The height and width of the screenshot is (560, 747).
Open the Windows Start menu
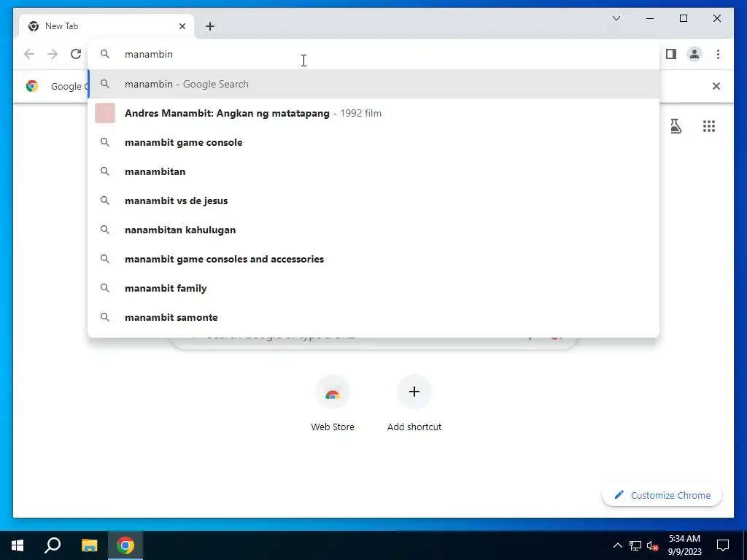click(18, 545)
